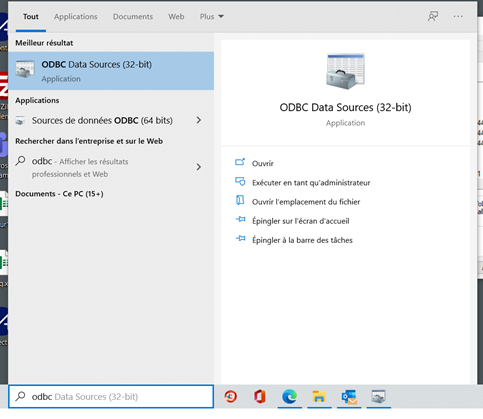Click the feedback person icon
Viewport: 483px width, 419px height.
pyautogui.click(x=433, y=16)
